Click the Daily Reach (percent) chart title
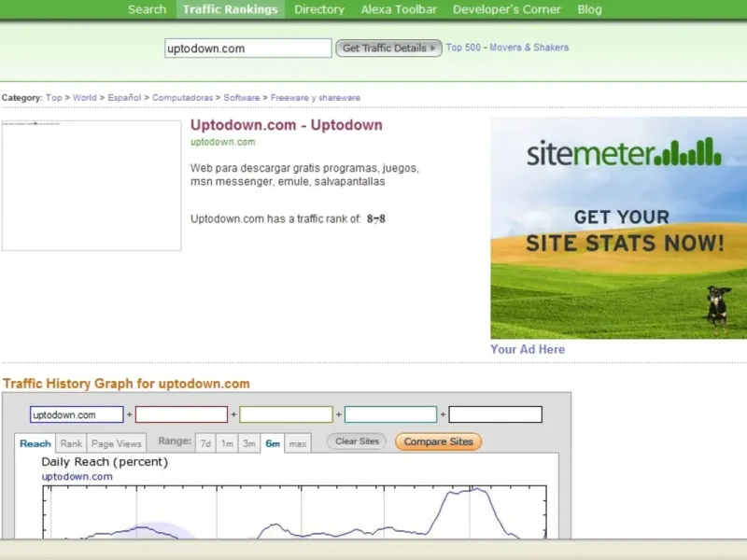Screen dimensions: 747x560 point(105,462)
